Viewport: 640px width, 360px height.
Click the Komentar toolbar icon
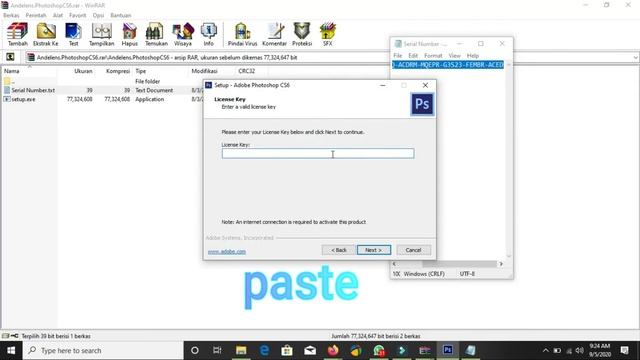(x=274, y=34)
